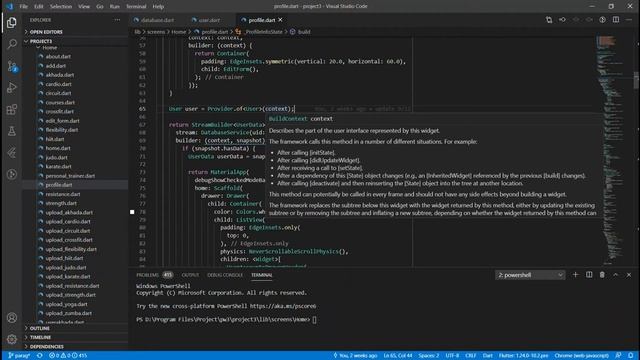Click 'Chrome (web-javascript)' device selector
640x360 pixels.
(x=582, y=356)
